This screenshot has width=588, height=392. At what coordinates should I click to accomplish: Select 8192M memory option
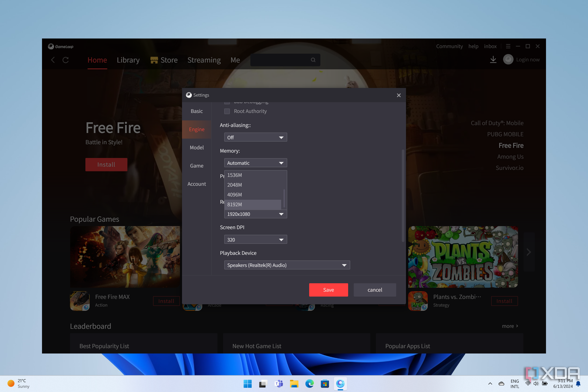click(x=253, y=204)
